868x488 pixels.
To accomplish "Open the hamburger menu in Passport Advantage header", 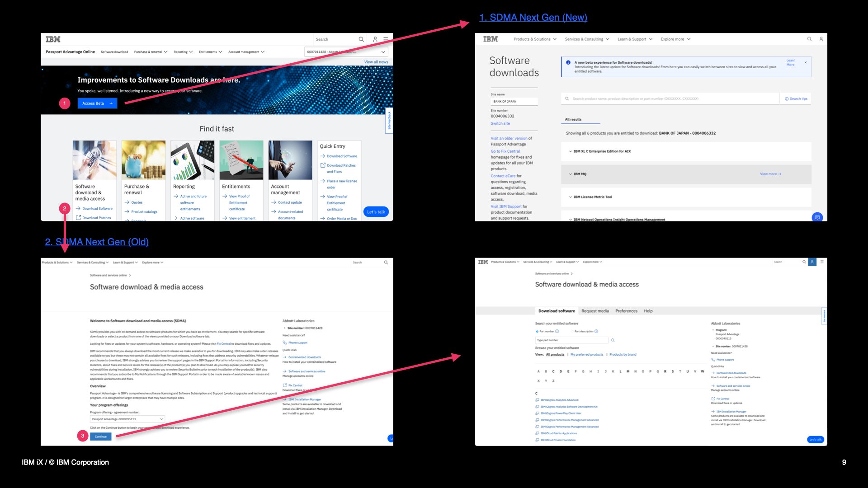I will coord(386,39).
